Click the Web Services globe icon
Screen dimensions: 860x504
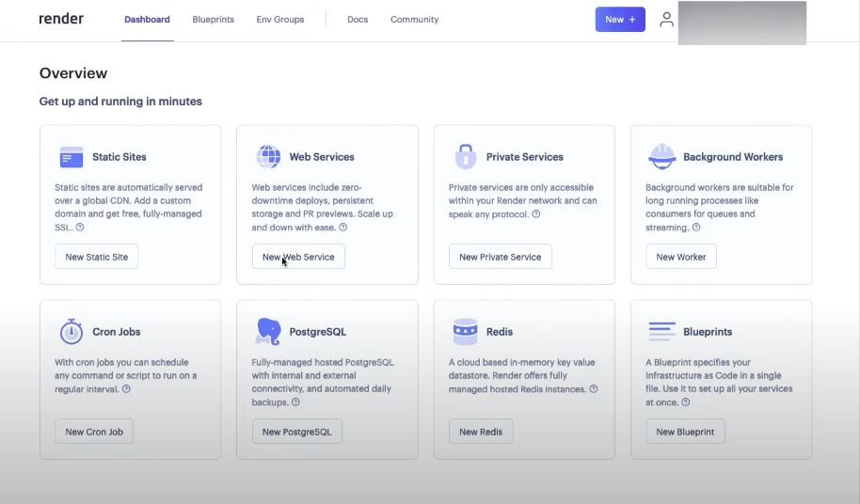click(x=268, y=157)
